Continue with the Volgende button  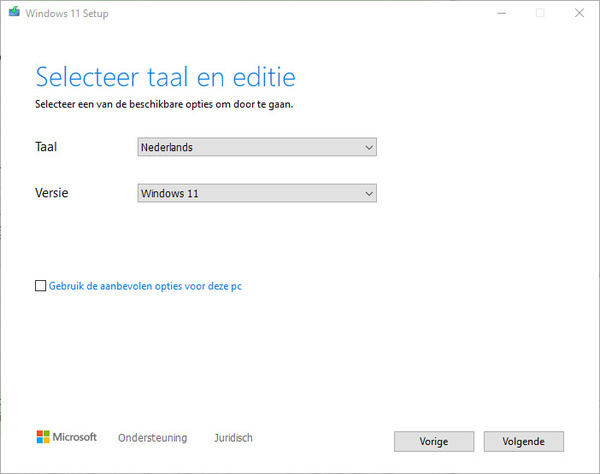(523, 441)
